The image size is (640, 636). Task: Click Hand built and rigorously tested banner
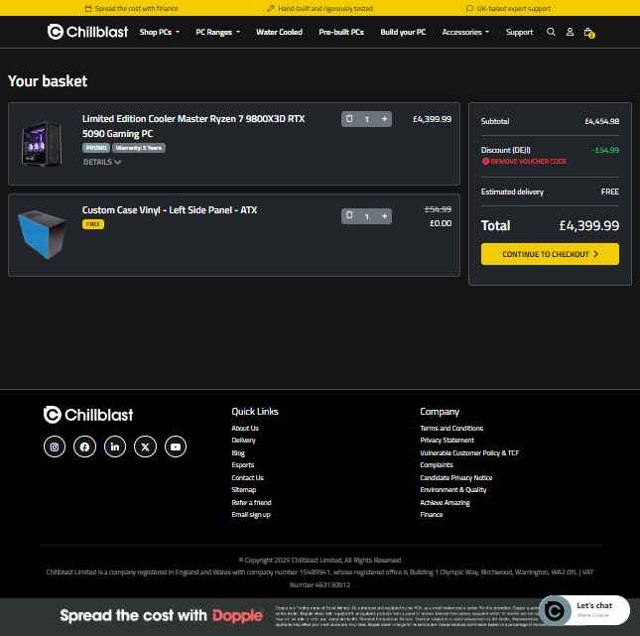[x=320, y=8]
